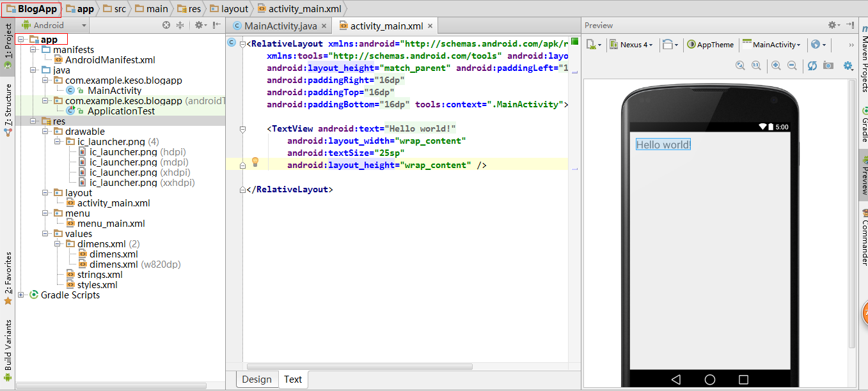This screenshot has width=868, height=391.
Task: Click scroll from source icon in Project panel
Action: click(x=166, y=26)
